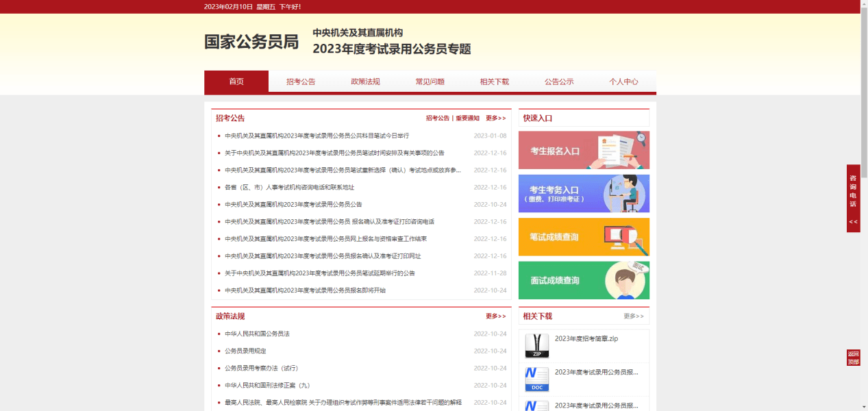This screenshot has width=868, height=411.
Task: Open the 政策法规 navigation tab
Action: click(x=365, y=82)
